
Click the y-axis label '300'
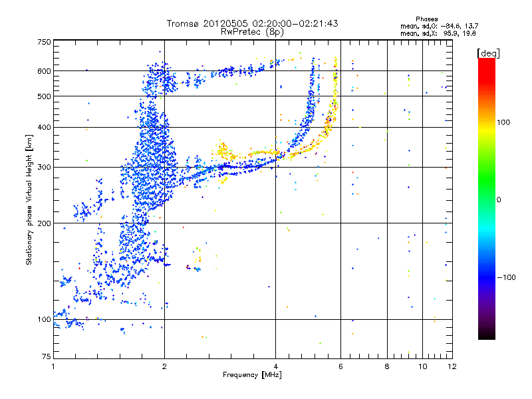(x=44, y=168)
